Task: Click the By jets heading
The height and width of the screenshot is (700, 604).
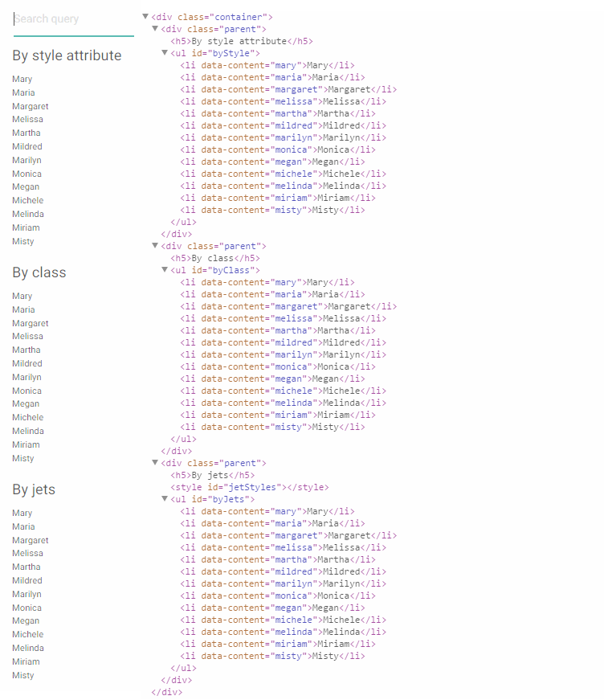Action: coord(34,489)
